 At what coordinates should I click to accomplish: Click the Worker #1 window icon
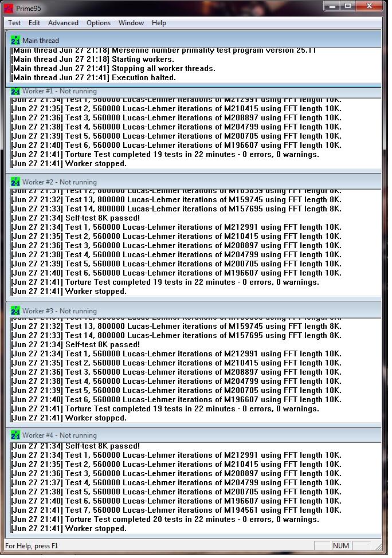pos(15,92)
